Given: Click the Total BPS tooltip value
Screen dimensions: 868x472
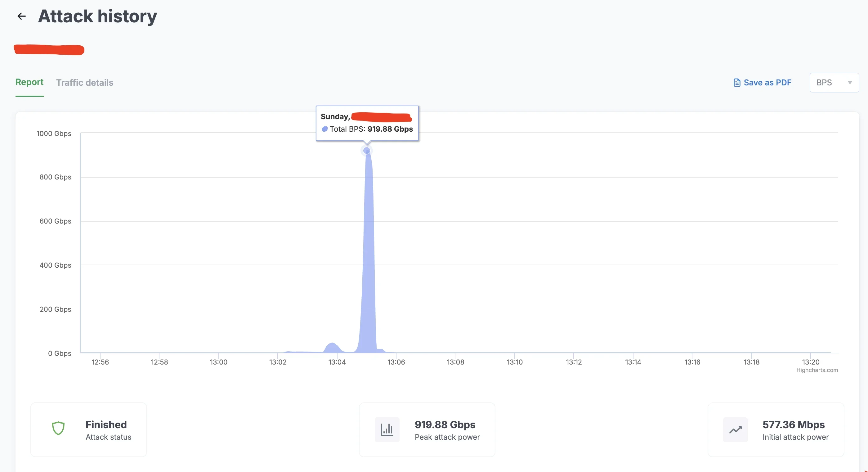Looking at the screenshot, I should click(x=390, y=129).
